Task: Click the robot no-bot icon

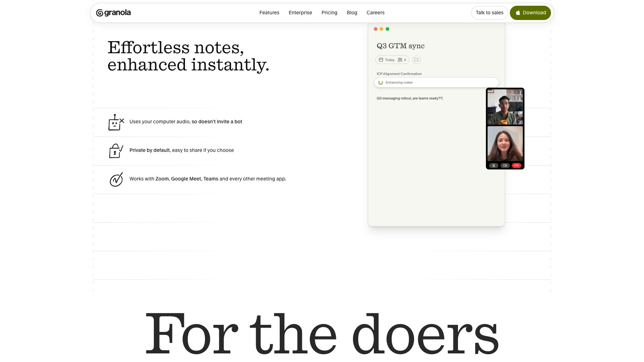Action: 116,122
